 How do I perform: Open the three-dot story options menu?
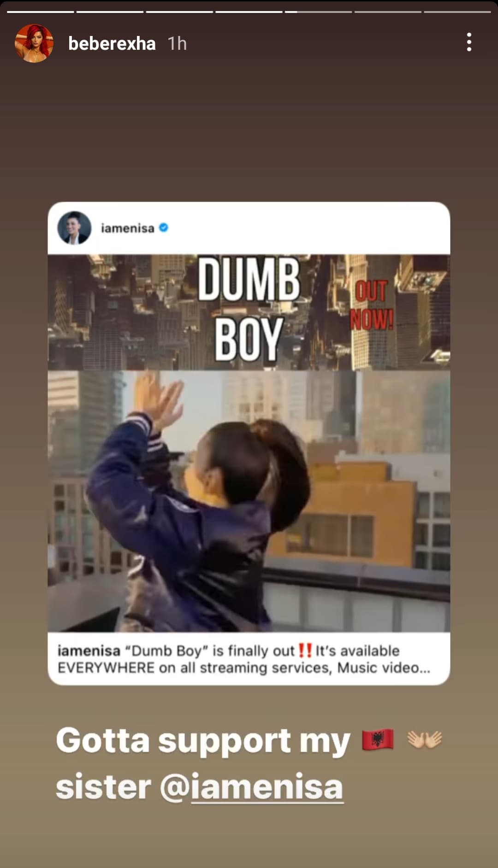tap(469, 42)
